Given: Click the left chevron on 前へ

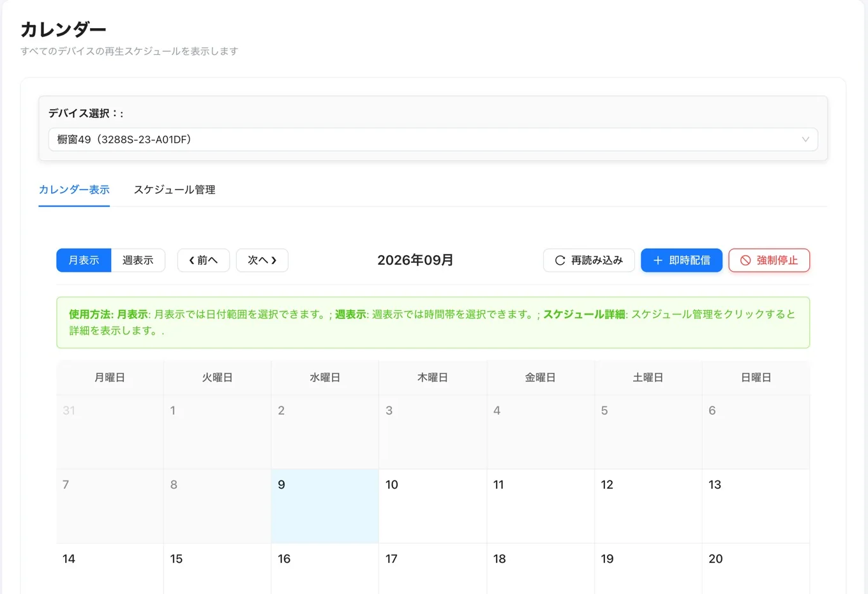Looking at the screenshot, I should [191, 260].
